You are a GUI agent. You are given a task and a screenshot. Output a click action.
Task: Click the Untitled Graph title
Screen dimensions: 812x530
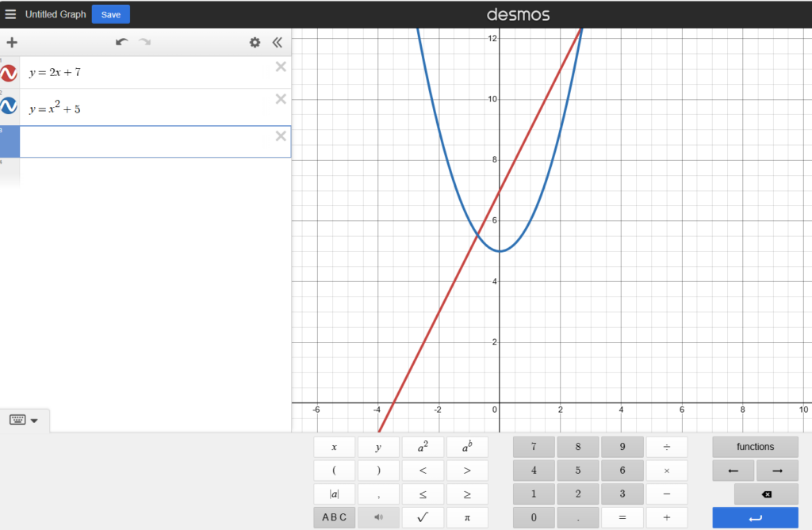click(56, 14)
